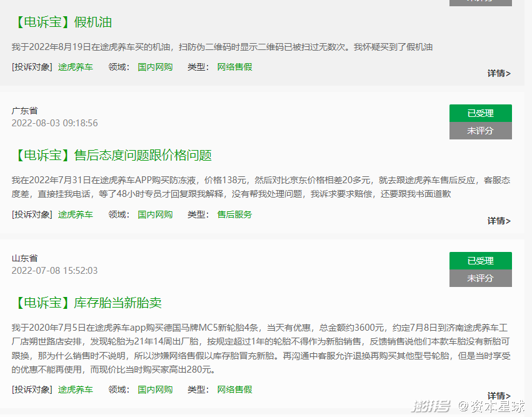Select 国内网购 in the 山东省 complaint
532x417 pixels.
pyautogui.click(x=155, y=389)
